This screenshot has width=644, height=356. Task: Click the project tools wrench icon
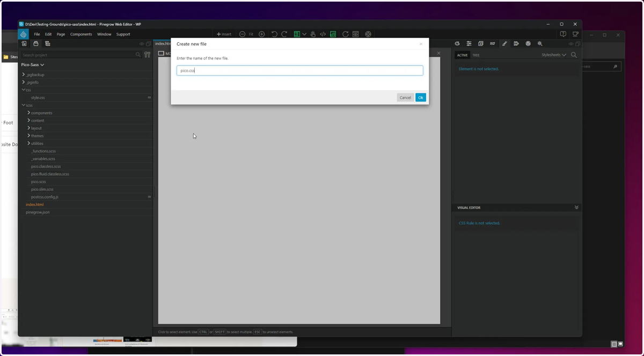(x=147, y=55)
